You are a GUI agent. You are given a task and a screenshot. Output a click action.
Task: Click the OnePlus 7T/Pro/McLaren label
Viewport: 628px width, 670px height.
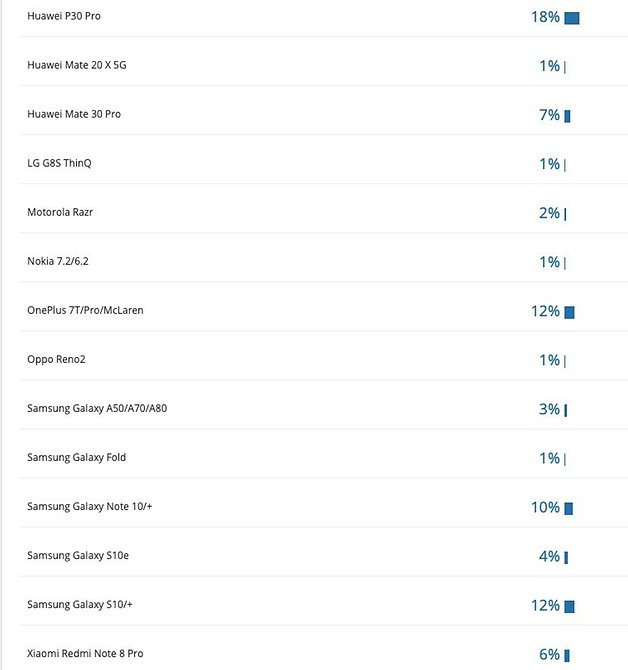pyautogui.click(x=85, y=310)
